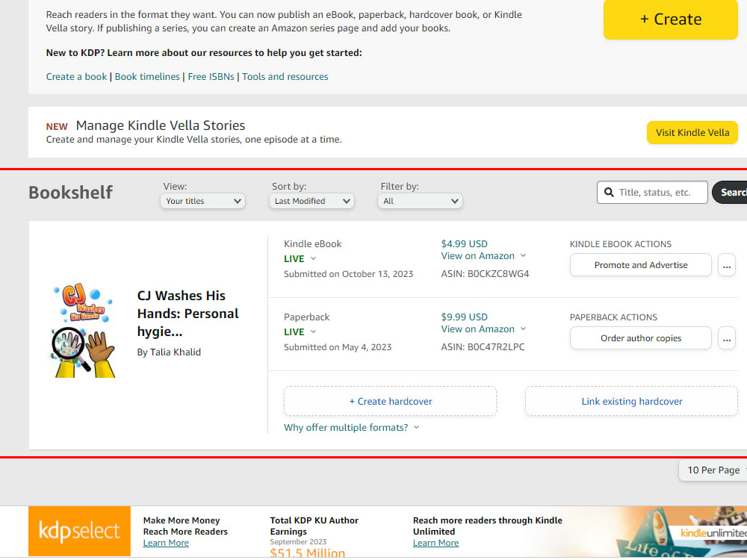The image size is (747, 560).
Task: Click the Order author copies button
Action: [x=641, y=338]
